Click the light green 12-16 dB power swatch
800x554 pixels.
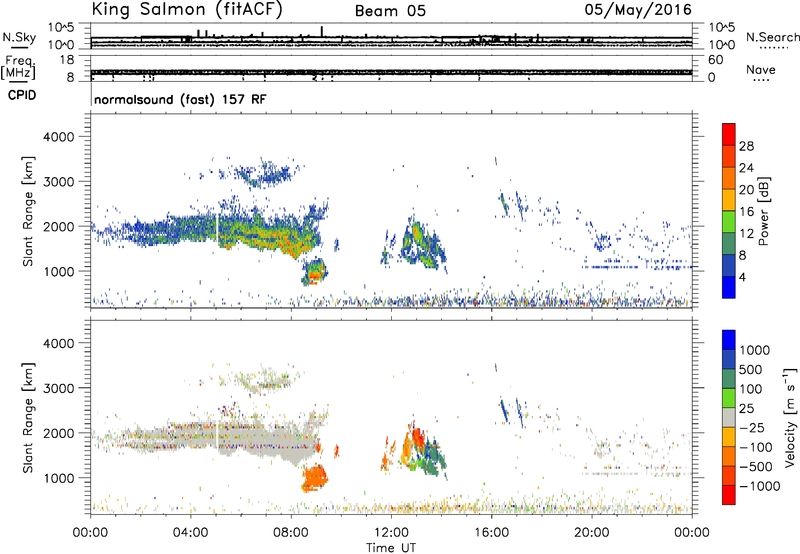(x=729, y=221)
